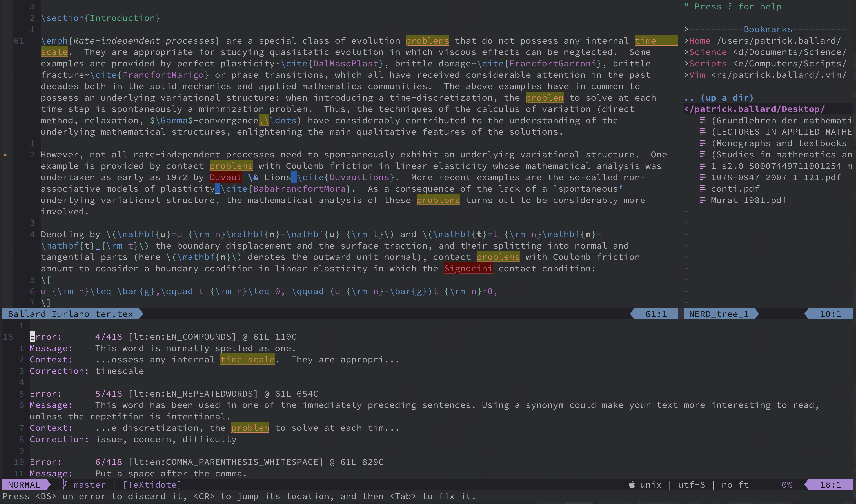Click the orange sign marker beside 'However' paragraph
The height and width of the screenshot is (504, 856).
coord(5,155)
